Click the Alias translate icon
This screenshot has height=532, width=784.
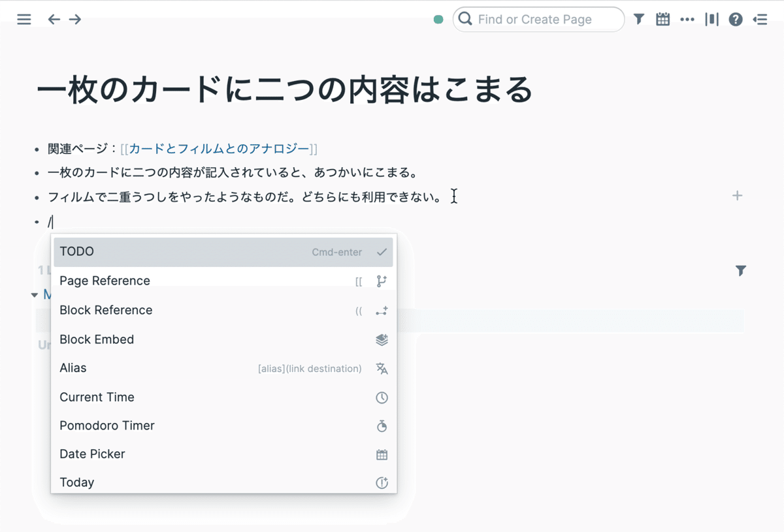pos(382,369)
